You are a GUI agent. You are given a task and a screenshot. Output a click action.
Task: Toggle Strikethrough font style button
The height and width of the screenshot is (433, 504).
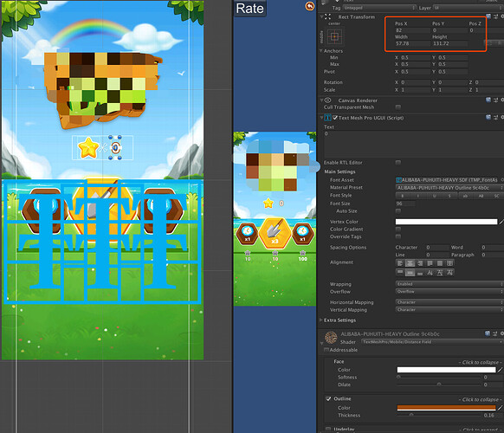click(x=449, y=196)
